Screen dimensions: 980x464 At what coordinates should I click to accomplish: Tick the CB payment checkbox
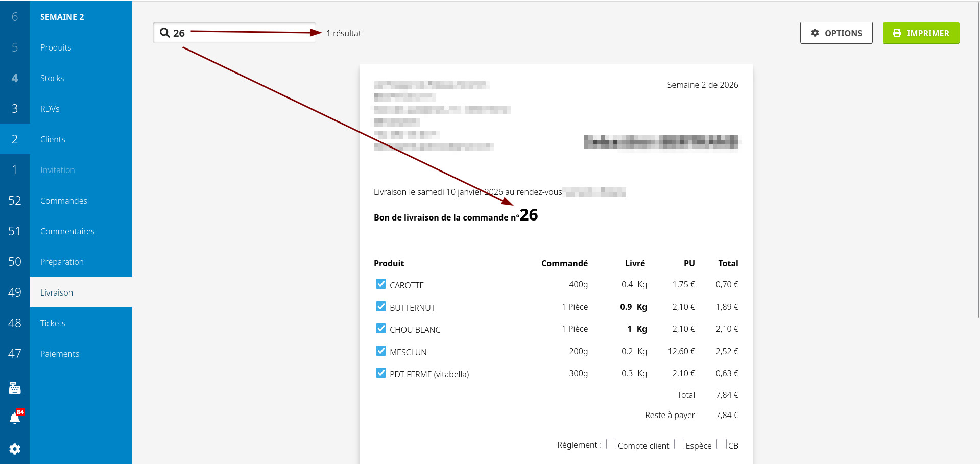pyautogui.click(x=721, y=444)
